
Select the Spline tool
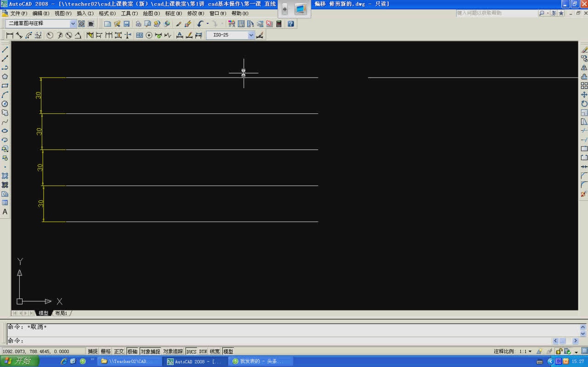point(5,122)
